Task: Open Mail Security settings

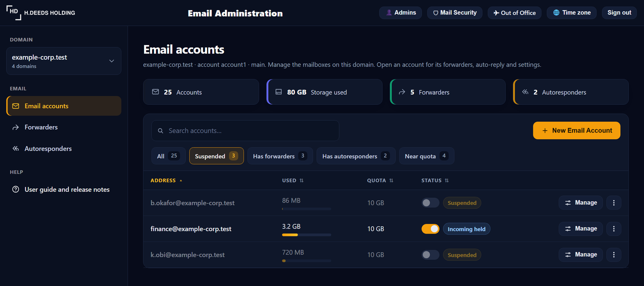Action: tap(455, 12)
